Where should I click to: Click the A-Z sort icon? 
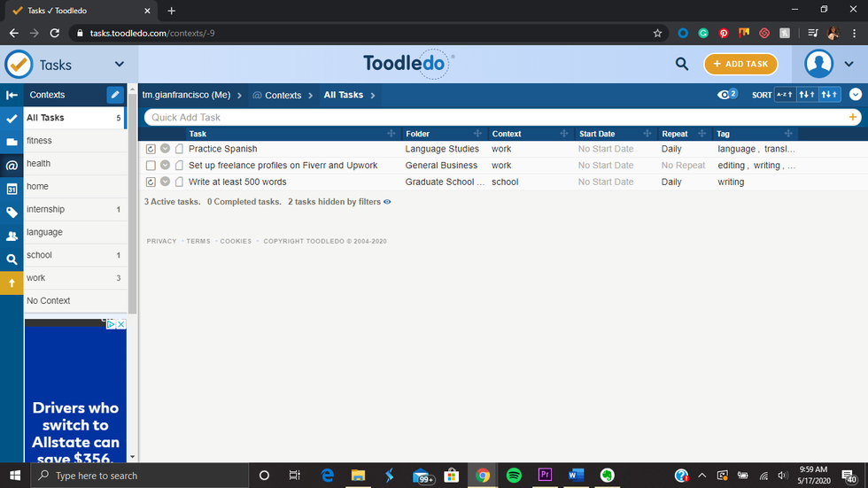coord(784,95)
